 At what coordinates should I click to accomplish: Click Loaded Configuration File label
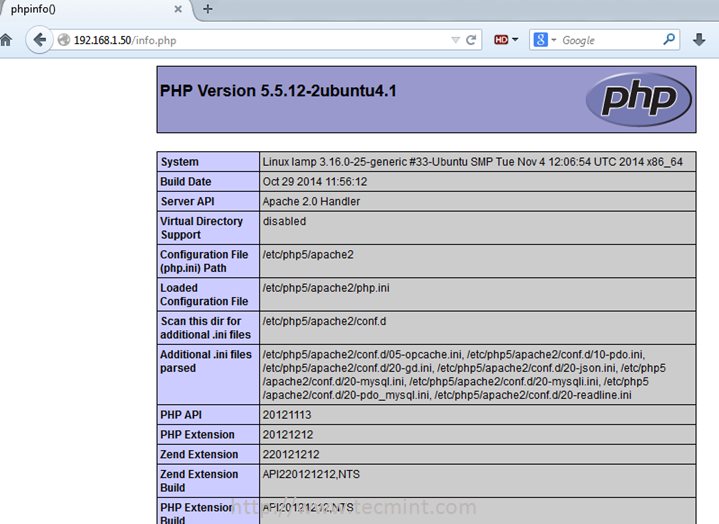pos(208,295)
